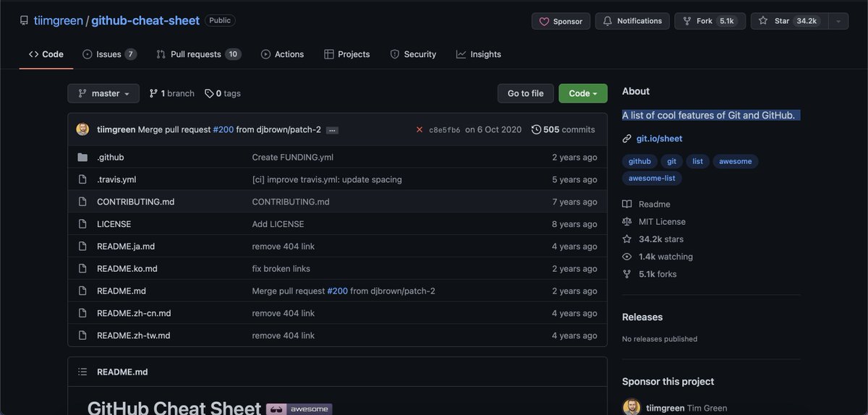Click tiimgreen's avatar in the commit bar
Screen dimensions: 868x415
83,129
